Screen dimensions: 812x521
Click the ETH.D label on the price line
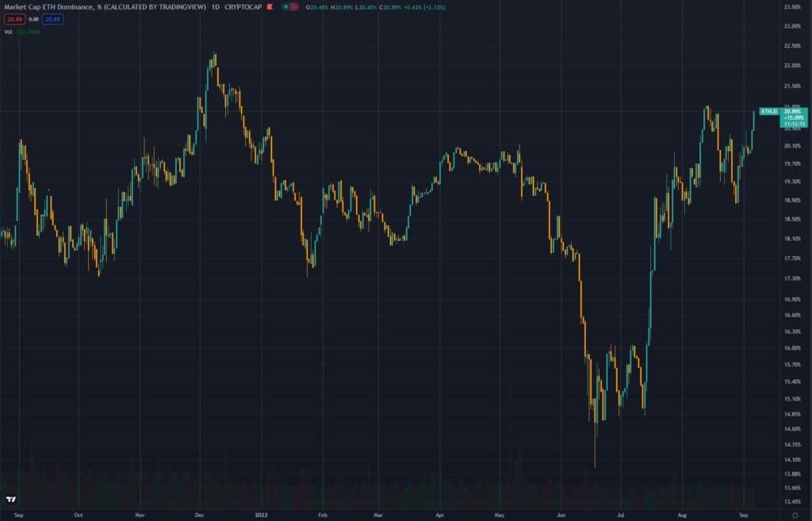tap(769, 111)
